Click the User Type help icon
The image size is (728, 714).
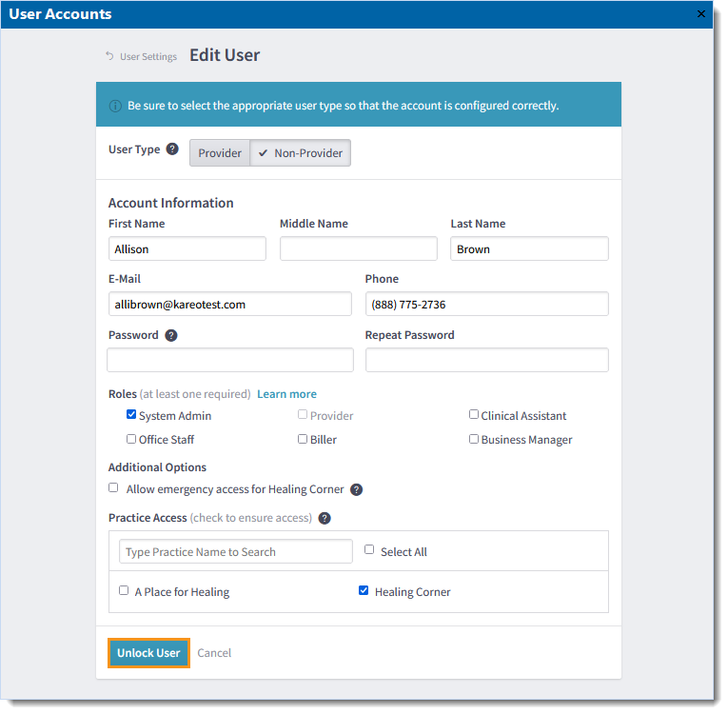click(x=172, y=149)
